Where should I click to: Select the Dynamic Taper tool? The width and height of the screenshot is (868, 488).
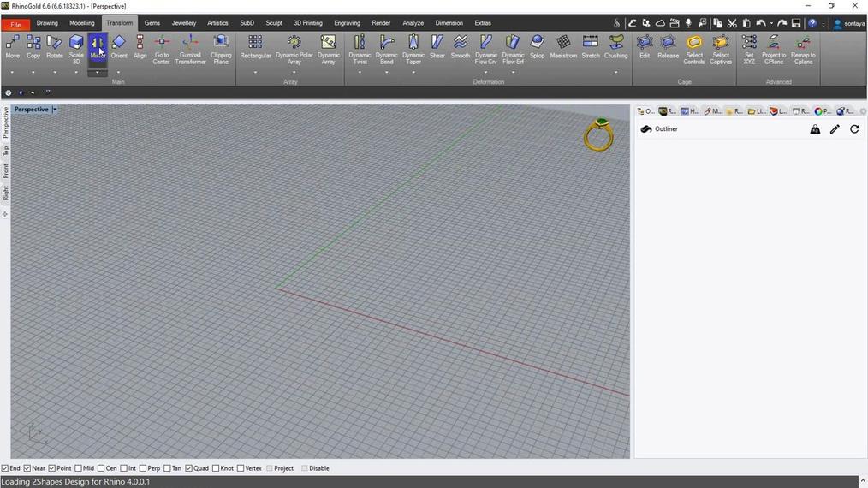(413, 50)
